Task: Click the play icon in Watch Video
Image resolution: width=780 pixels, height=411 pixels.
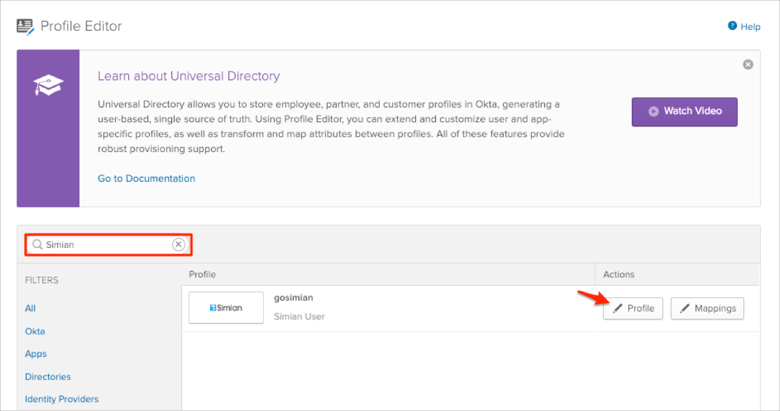Action: click(654, 112)
